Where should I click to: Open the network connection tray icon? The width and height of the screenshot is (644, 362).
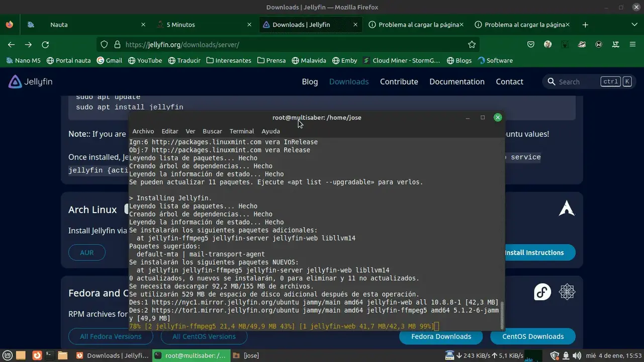click(x=566, y=355)
